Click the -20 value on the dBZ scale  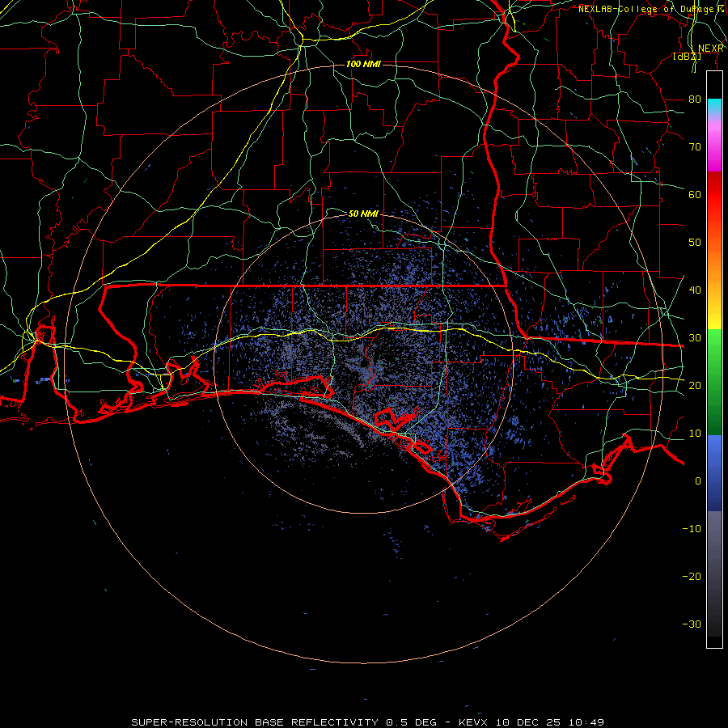point(692,576)
